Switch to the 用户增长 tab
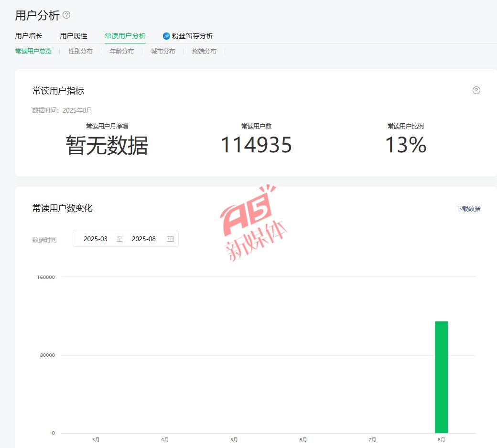This screenshot has height=448, width=497. [29, 36]
